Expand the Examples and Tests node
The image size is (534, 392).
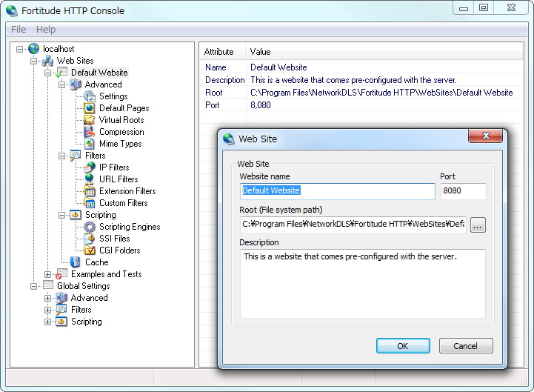coord(47,274)
